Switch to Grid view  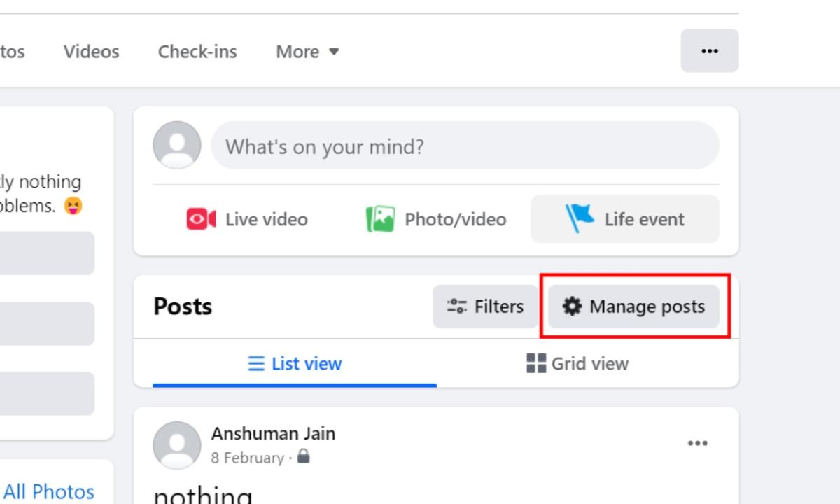point(577,363)
